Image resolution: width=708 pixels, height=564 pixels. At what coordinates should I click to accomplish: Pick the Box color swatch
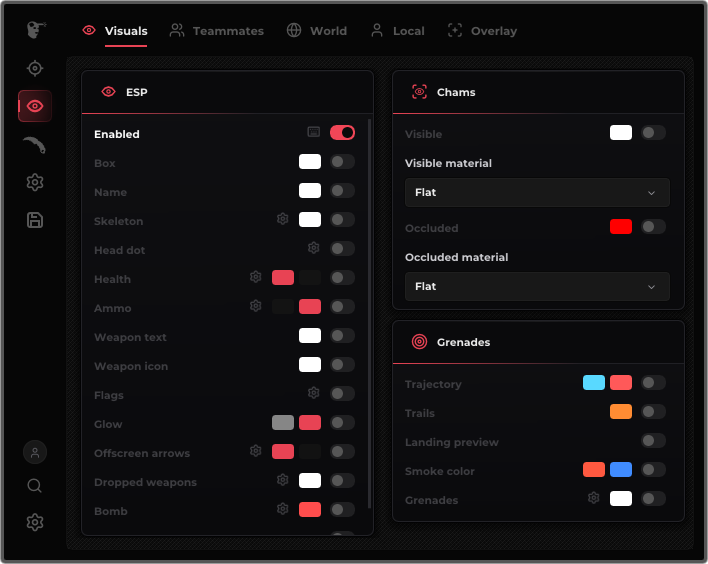(310, 162)
